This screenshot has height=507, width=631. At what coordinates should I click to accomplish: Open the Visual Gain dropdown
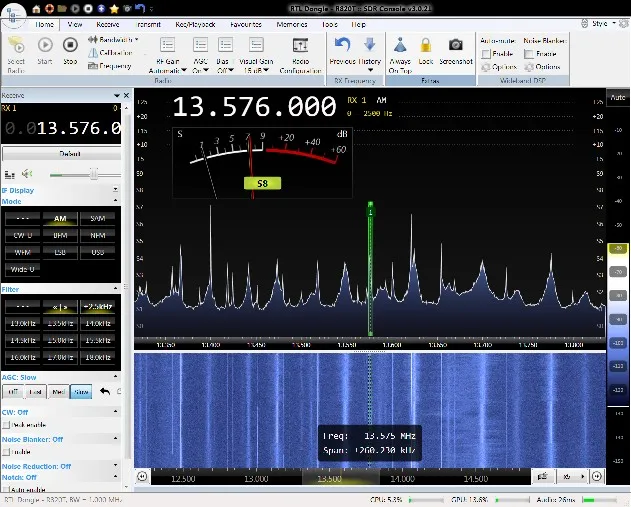(258, 55)
